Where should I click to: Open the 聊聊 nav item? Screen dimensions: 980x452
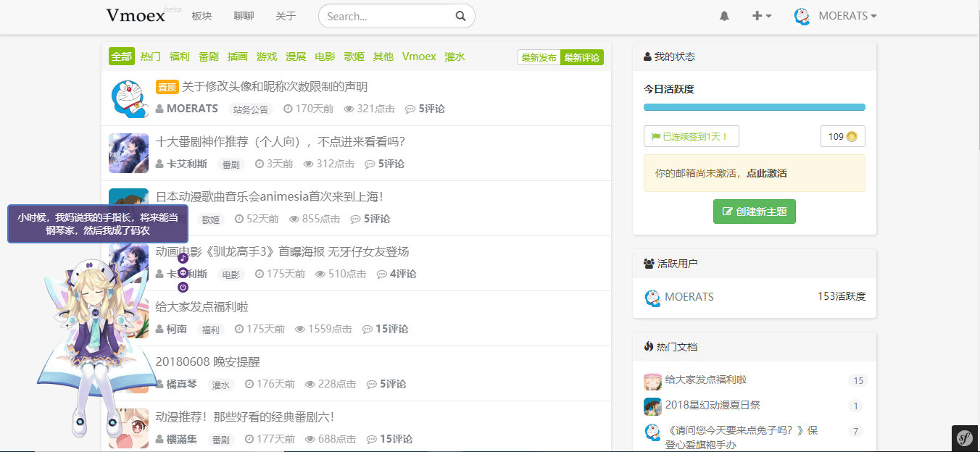[244, 16]
